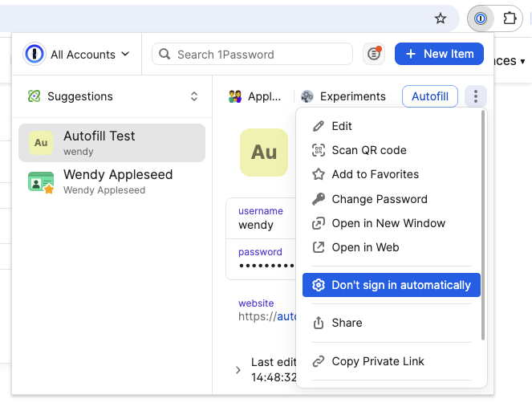Viewport: 532px width, 411px height.
Task: Click the Autofill button
Action: (x=429, y=96)
